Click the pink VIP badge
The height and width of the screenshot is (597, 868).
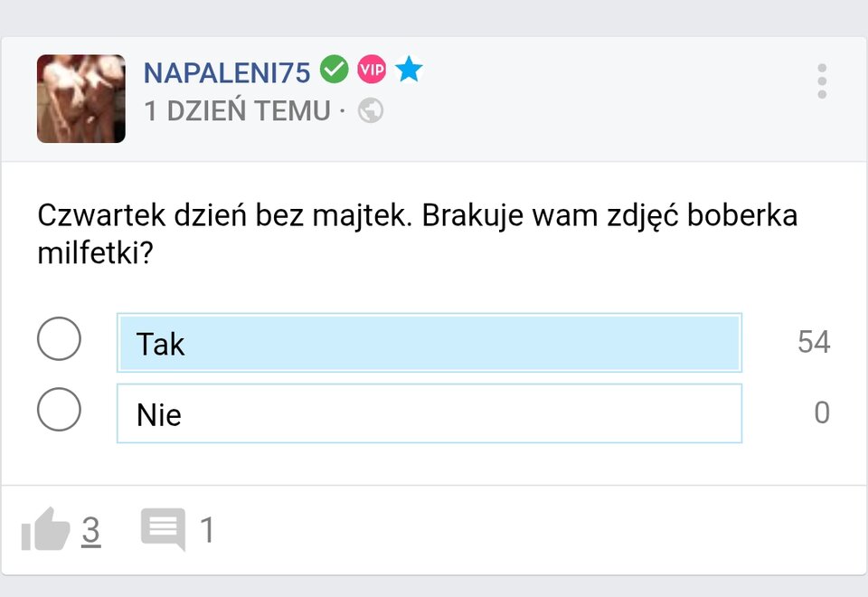tap(372, 69)
